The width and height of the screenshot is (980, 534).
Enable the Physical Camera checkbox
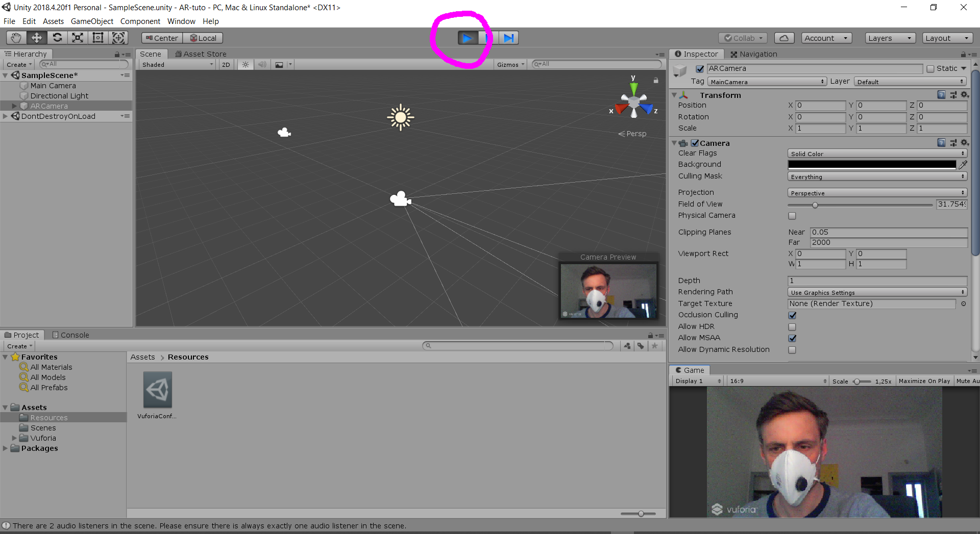792,216
